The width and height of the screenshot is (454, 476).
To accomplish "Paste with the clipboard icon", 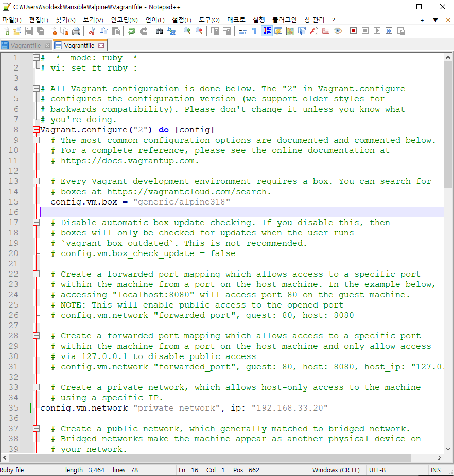I will pyautogui.click(x=115, y=31).
